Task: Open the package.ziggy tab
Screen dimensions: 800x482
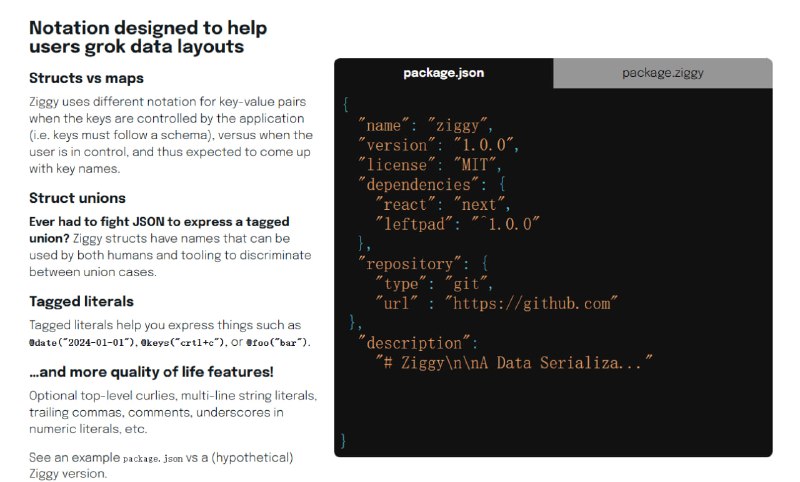Action: coord(662,73)
